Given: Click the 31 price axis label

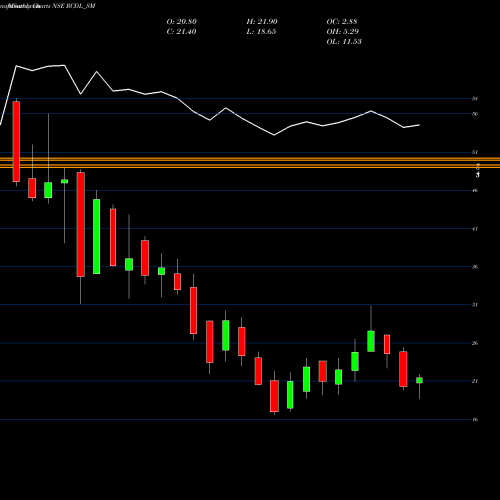Looking at the screenshot, I should click(475, 305).
